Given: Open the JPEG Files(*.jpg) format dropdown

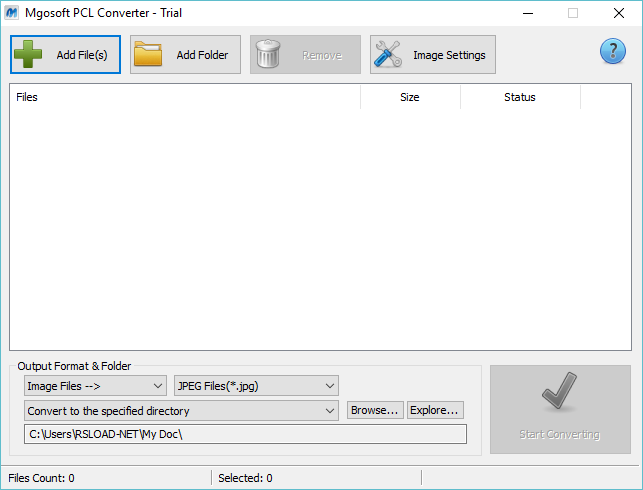Looking at the screenshot, I should tap(256, 386).
